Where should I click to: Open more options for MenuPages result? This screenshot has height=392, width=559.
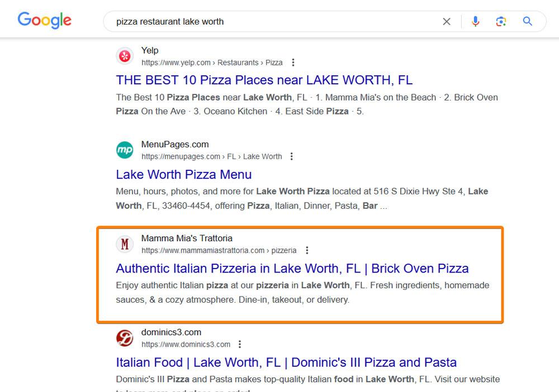click(292, 157)
